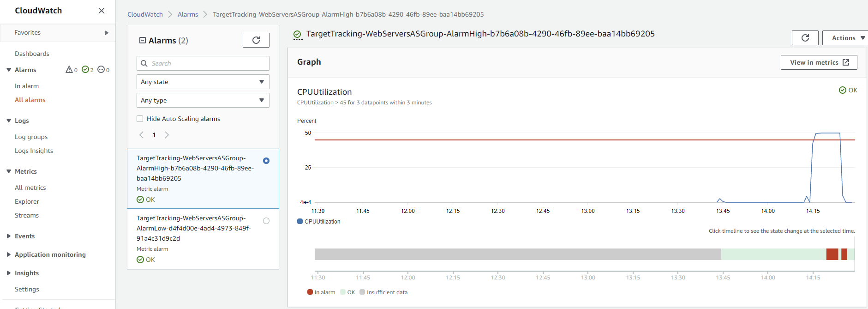Open Logs Insights in the sidebar
Viewport: 868px width, 309px height.
(x=34, y=151)
